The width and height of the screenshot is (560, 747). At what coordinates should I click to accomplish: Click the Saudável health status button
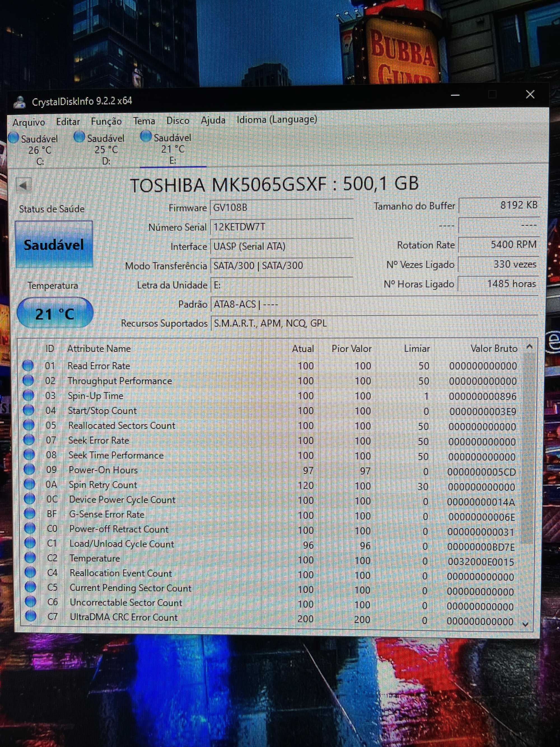54,245
